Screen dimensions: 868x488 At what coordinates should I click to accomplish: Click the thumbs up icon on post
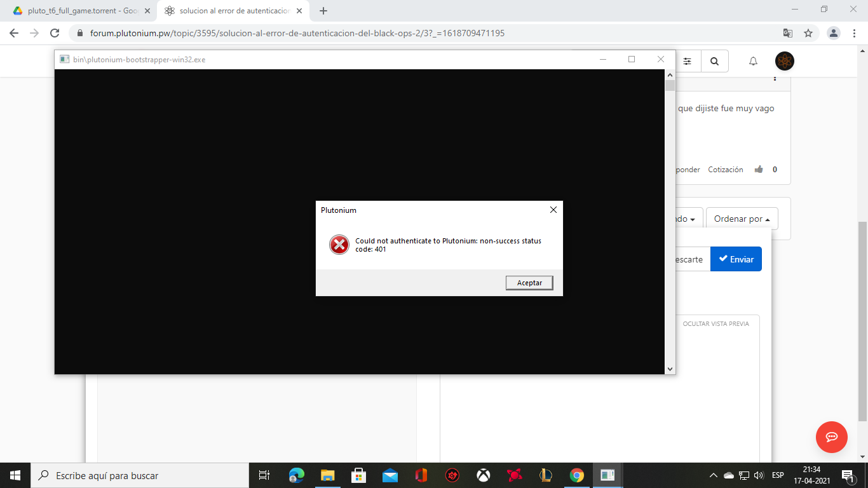coord(758,170)
